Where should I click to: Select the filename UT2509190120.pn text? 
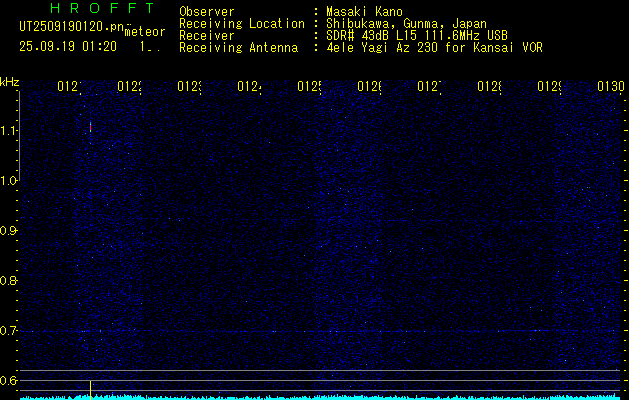pyautogui.click(x=71, y=27)
